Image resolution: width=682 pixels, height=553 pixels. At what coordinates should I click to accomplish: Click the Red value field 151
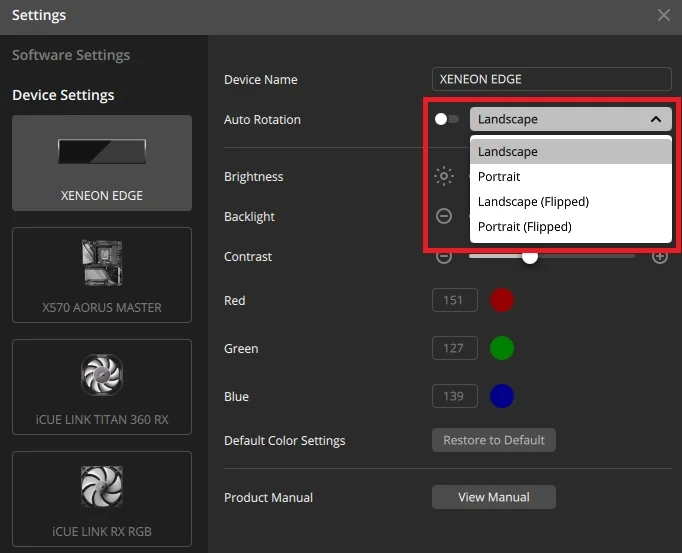click(x=455, y=300)
